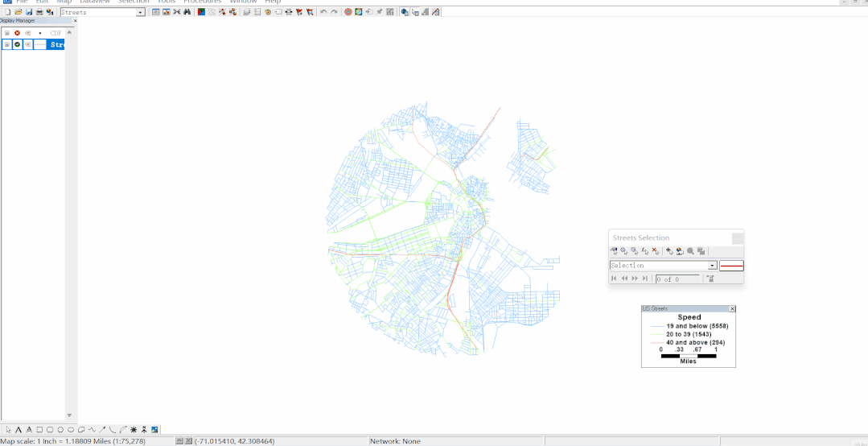Toggle the eye icon in Display Manager header
Viewport: 868px width, 446px height.
tap(27, 33)
